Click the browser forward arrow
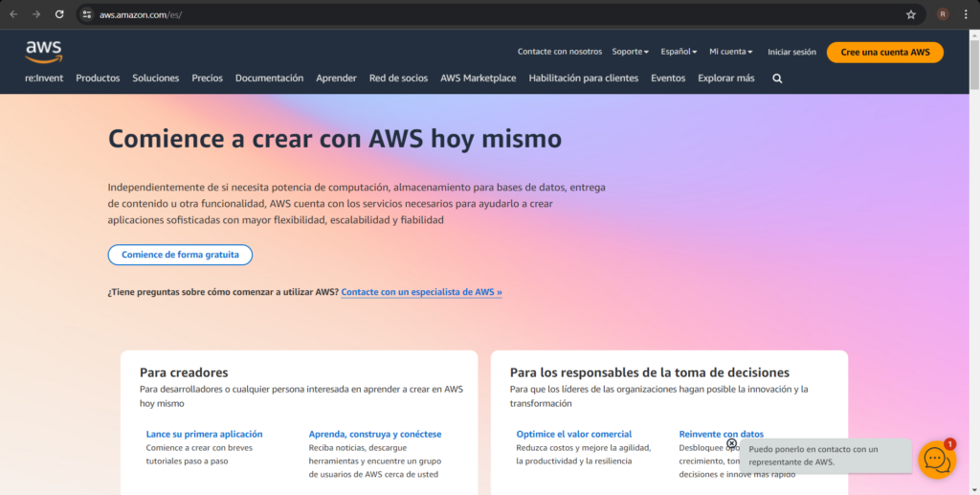The image size is (980, 495). (x=36, y=14)
